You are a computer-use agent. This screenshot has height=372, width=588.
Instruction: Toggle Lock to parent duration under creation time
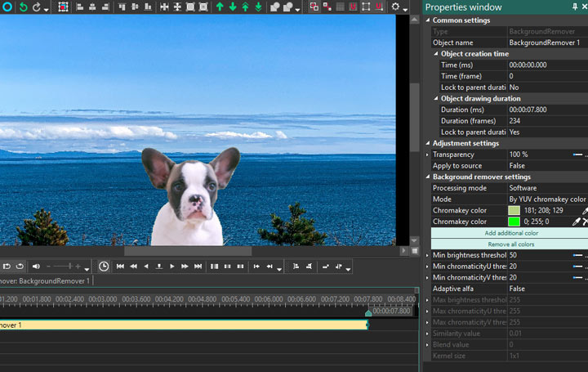point(514,87)
